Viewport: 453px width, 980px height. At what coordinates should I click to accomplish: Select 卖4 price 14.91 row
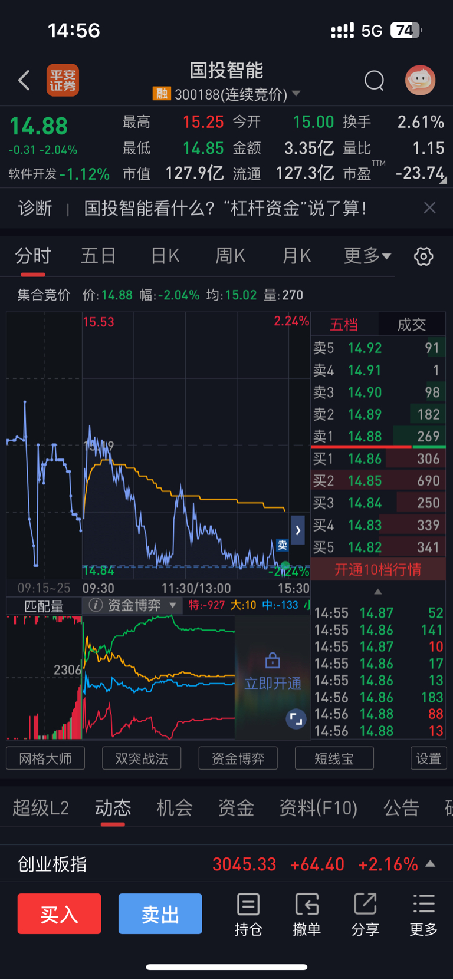pyautogui.click(x=378, y=371)
